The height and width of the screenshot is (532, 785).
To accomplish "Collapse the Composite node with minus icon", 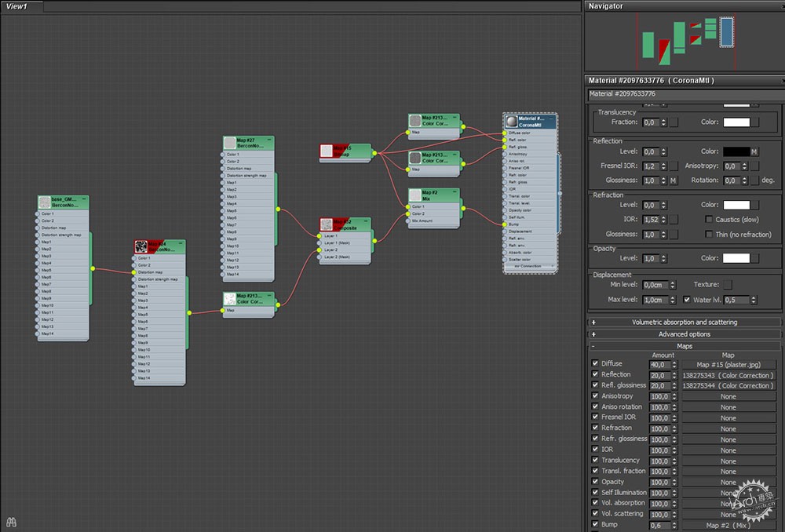I will point(367,220).
